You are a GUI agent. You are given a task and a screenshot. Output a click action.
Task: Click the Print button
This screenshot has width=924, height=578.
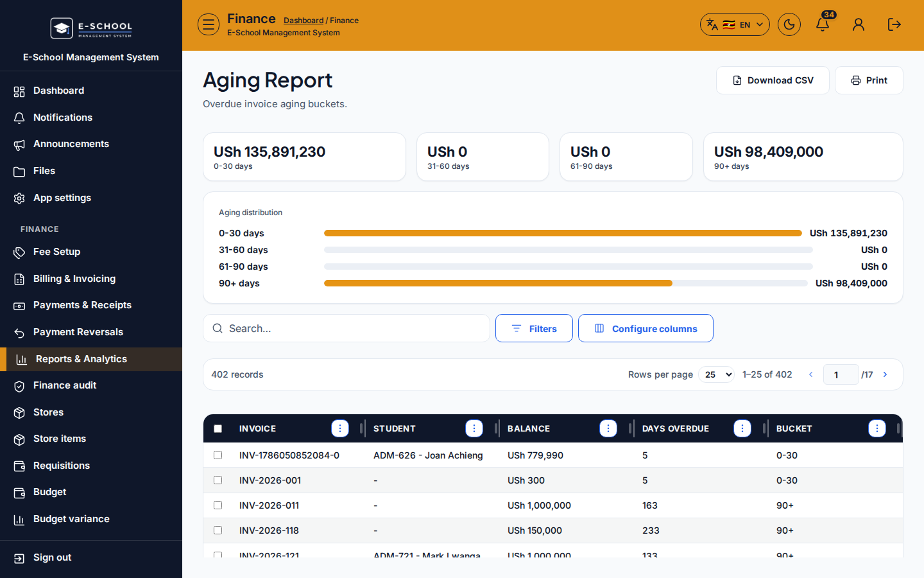[869, 80]
